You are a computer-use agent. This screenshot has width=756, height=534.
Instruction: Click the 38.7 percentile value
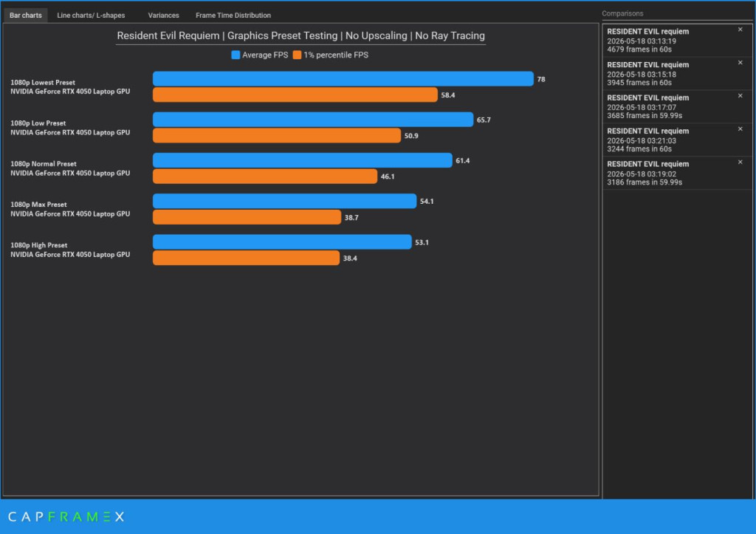tap(351, 218)
